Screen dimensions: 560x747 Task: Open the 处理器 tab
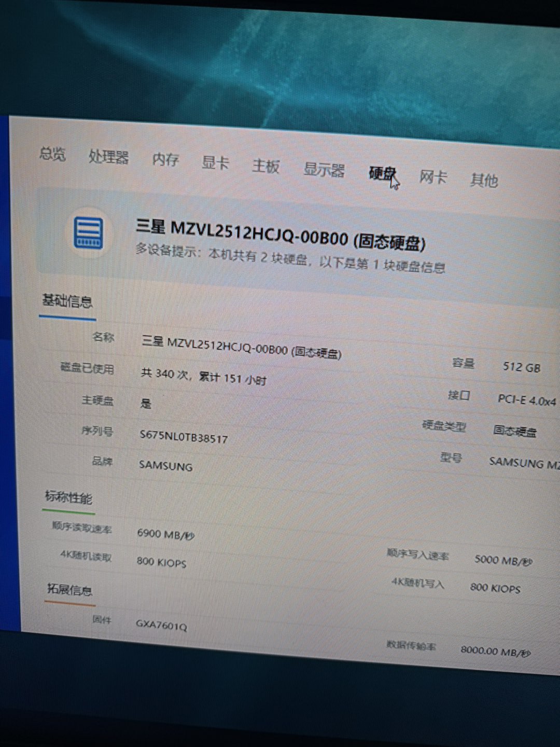[x=108, y=157]
